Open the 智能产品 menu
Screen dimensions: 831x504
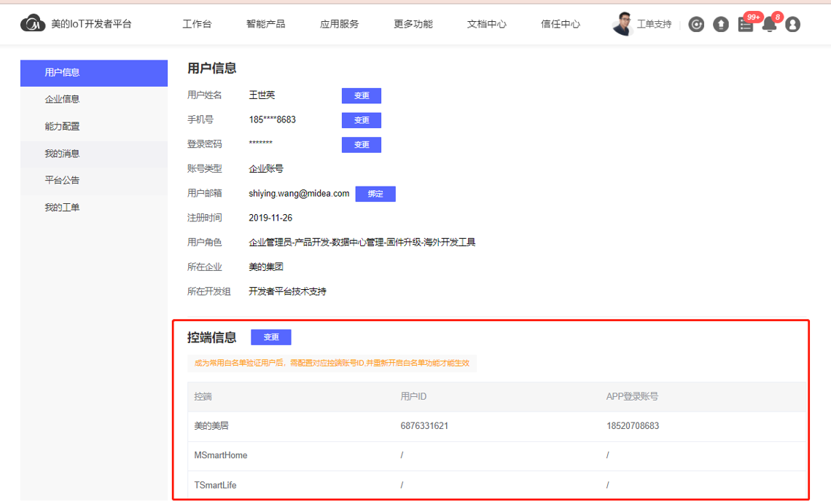[265, 24]
